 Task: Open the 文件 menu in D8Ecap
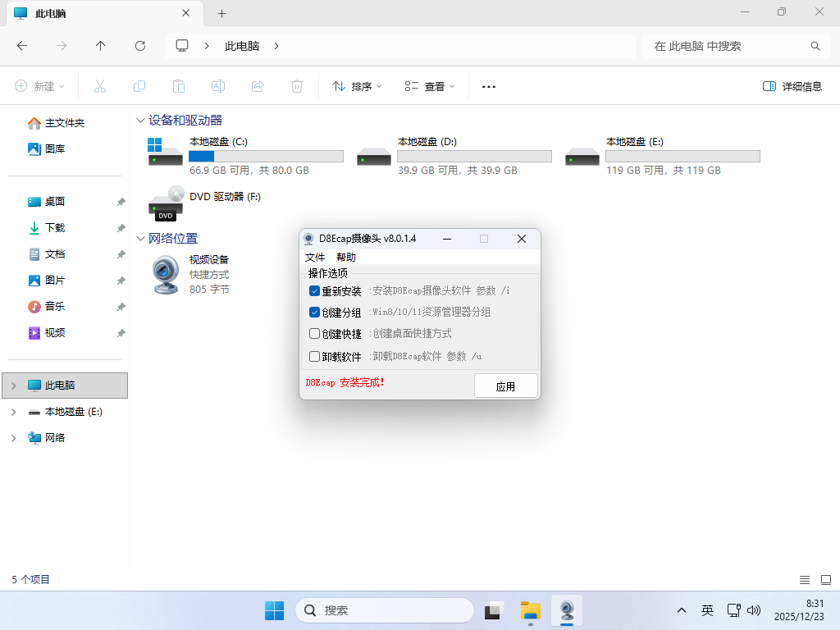coord(315,257)
